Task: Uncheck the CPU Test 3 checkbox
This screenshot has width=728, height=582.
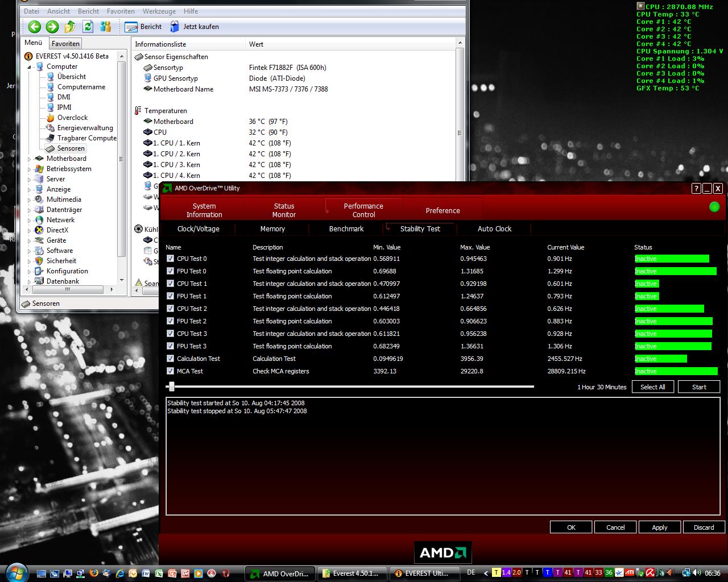Action: point(170,334)
